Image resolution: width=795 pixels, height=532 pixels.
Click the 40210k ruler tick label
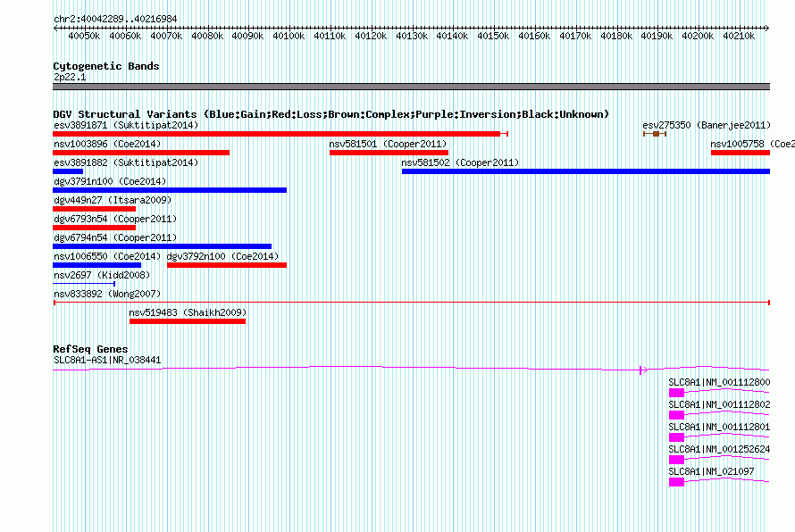(x=739, y=36)
